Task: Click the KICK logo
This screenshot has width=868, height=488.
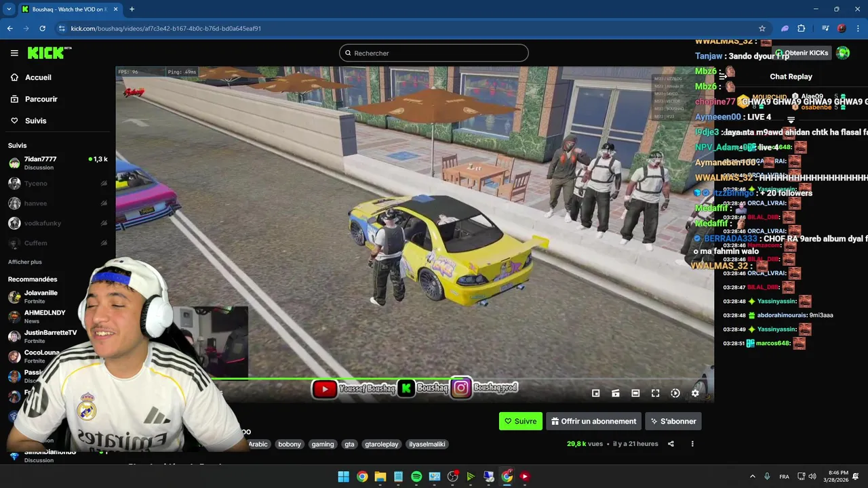Action: (49, 53)
